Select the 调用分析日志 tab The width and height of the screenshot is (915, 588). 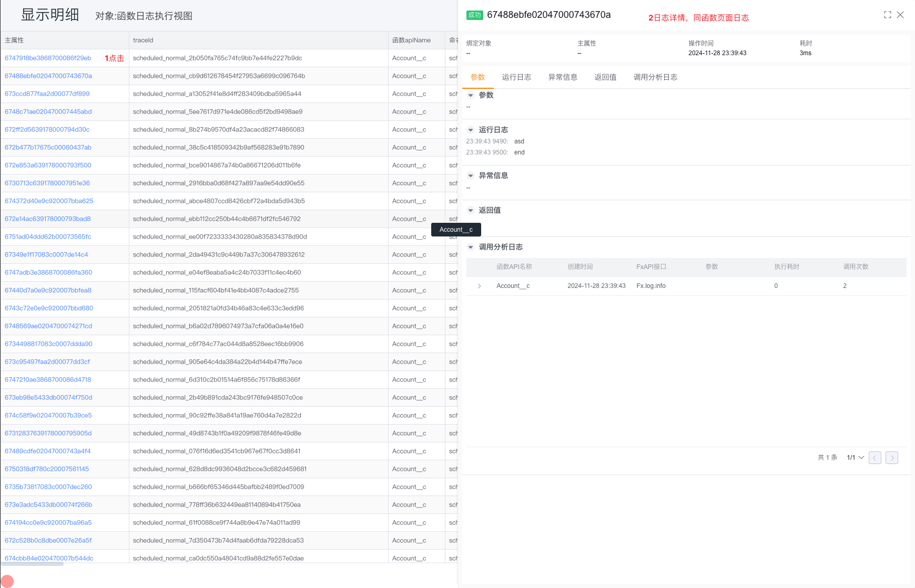click(655, 77)
